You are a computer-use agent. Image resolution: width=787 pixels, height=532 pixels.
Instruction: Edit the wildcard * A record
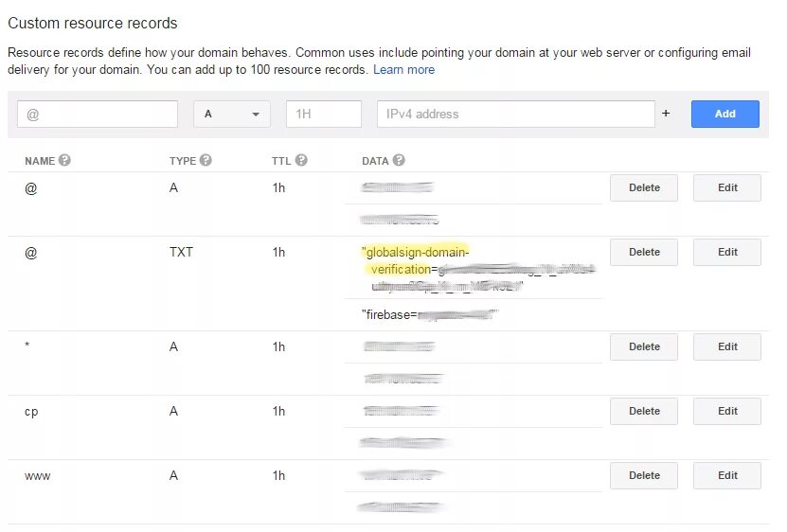[726, 346]
